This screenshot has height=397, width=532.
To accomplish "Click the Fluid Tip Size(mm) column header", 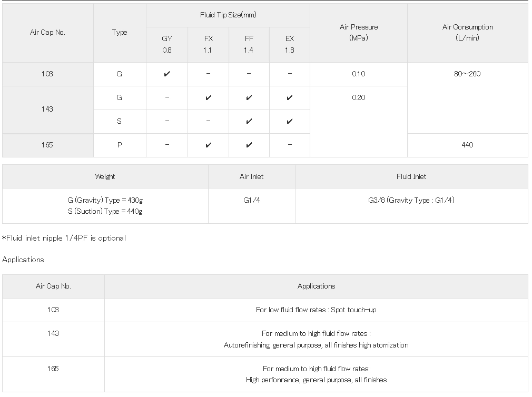I will coord(228,15).
